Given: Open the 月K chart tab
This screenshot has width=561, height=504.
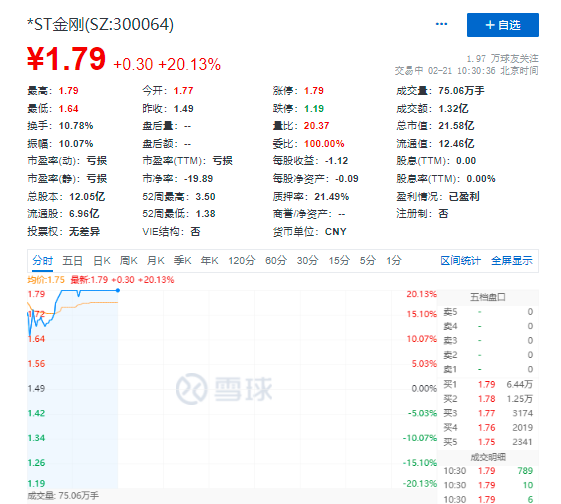Looking at the screenshot, I should pos(156,261).
